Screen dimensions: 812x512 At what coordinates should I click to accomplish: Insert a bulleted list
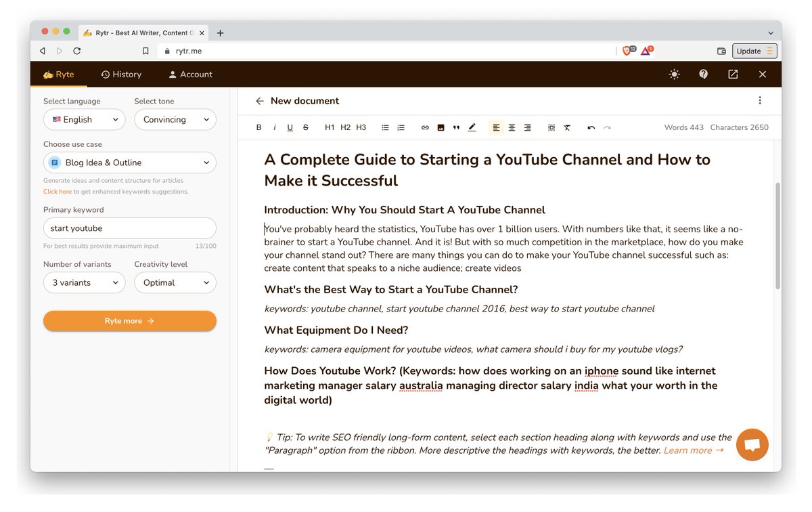point(385,127)
